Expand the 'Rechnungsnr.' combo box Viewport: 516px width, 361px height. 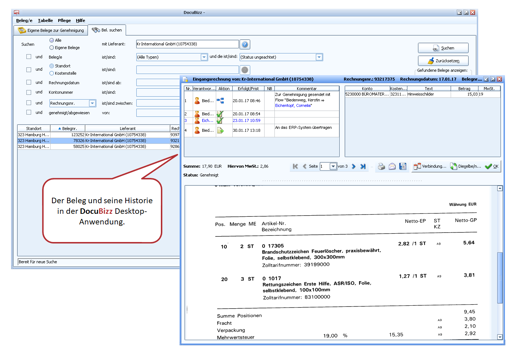point(92,103)
